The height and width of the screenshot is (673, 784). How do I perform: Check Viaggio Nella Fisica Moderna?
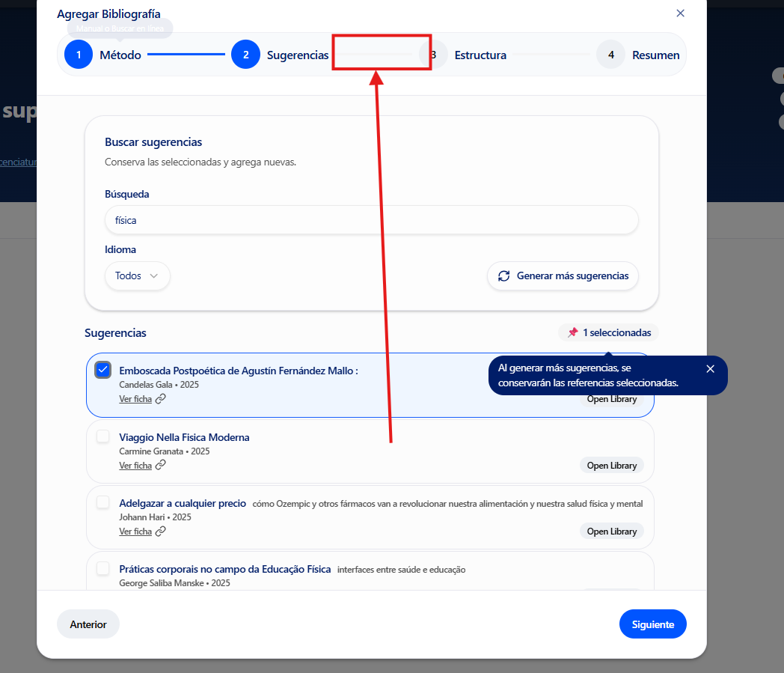pyautogui.click(x=103, y=436)
